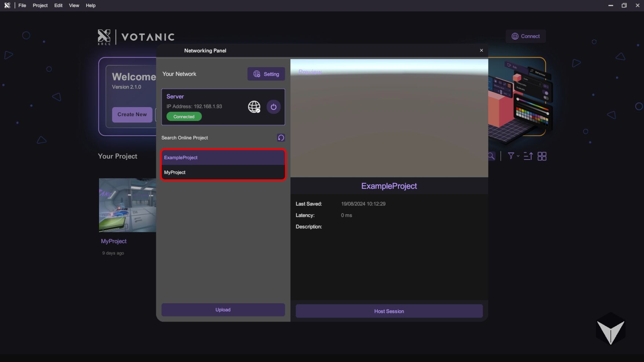
Task: Select ExampleProject in the online list
Action: (223, 158)
